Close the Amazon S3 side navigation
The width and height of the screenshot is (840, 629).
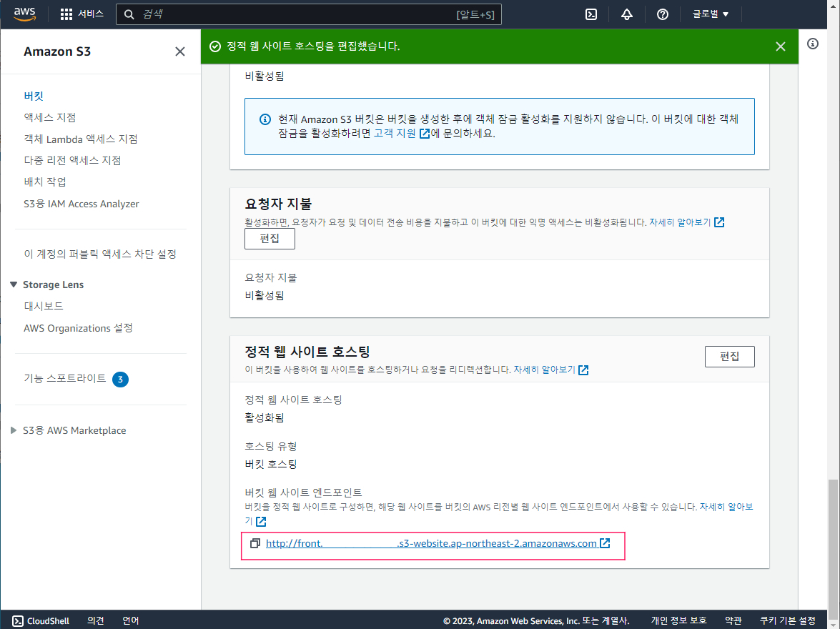point(180,51)
